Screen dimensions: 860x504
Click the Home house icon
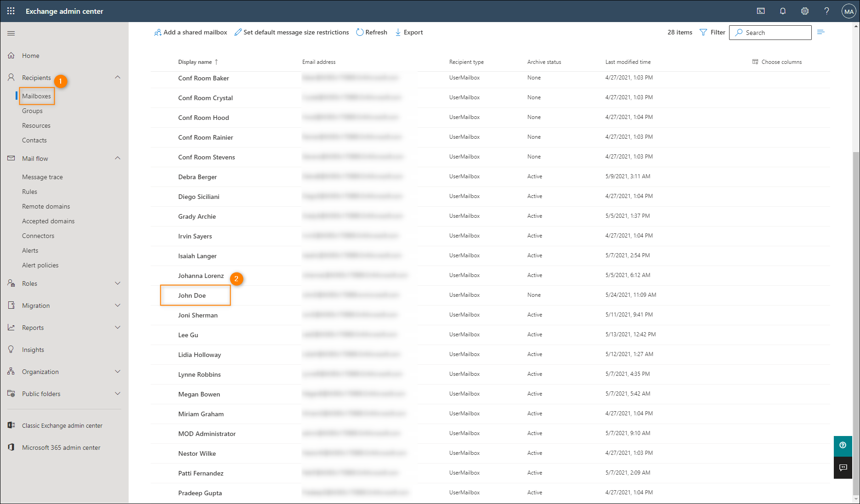point(11,55)
